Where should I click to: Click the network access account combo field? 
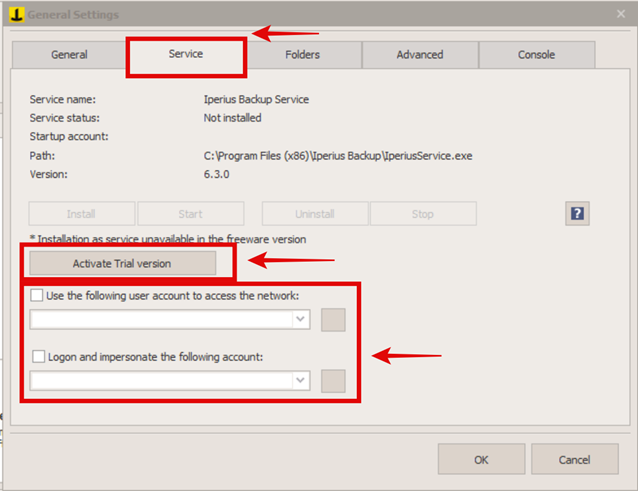click(x=170, y=319)
